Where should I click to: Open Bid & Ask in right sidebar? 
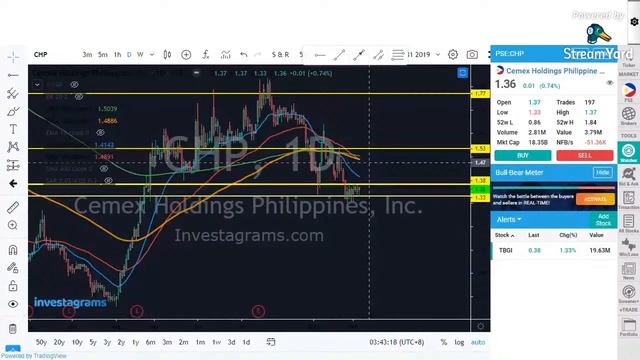click(629, 177)
